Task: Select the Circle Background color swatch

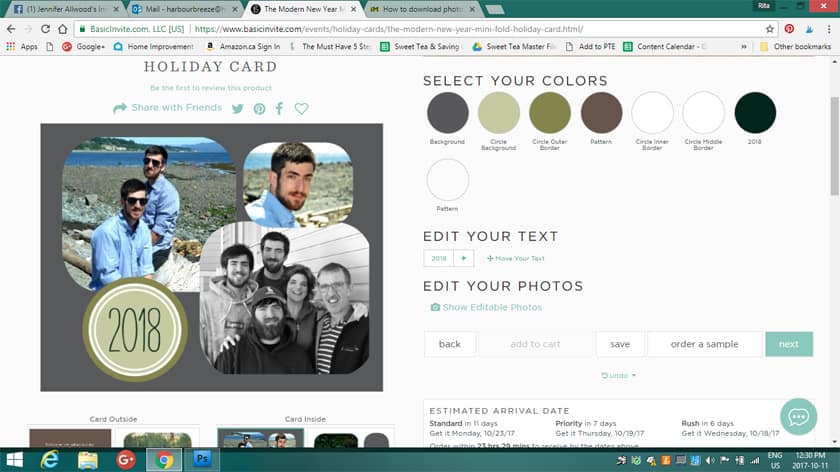Action: (498, 113)
